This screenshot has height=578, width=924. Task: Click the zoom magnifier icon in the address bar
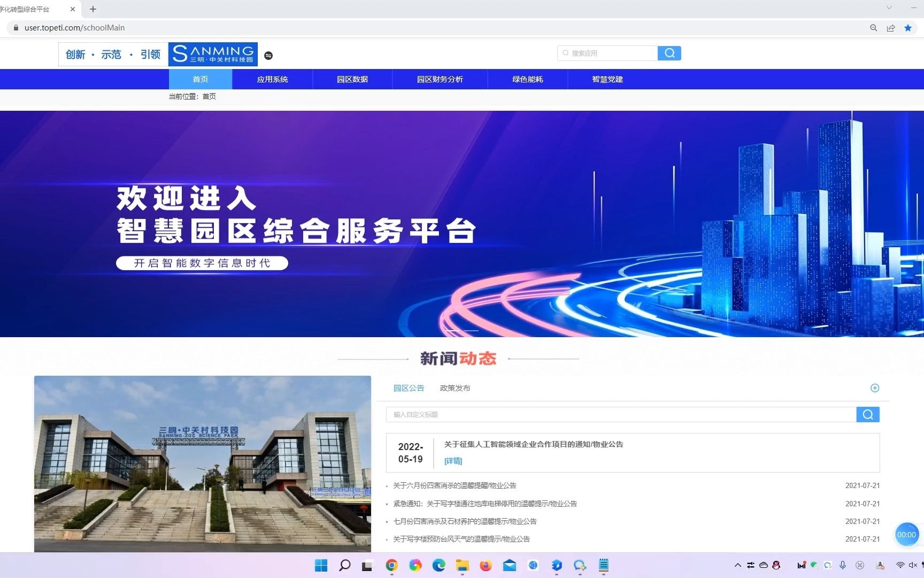(x=873, y=28)
